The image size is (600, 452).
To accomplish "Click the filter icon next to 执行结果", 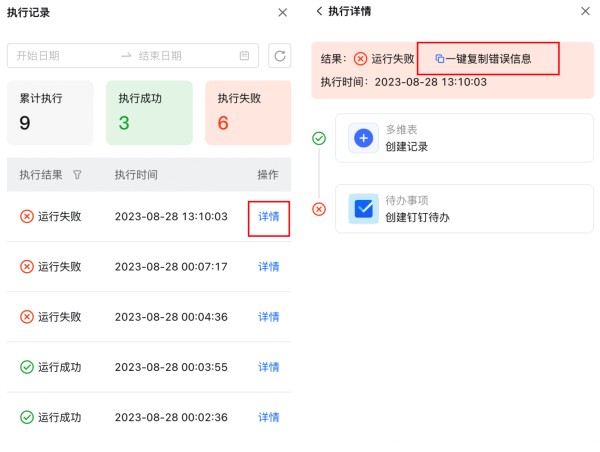I will click(x=78, y=175).
